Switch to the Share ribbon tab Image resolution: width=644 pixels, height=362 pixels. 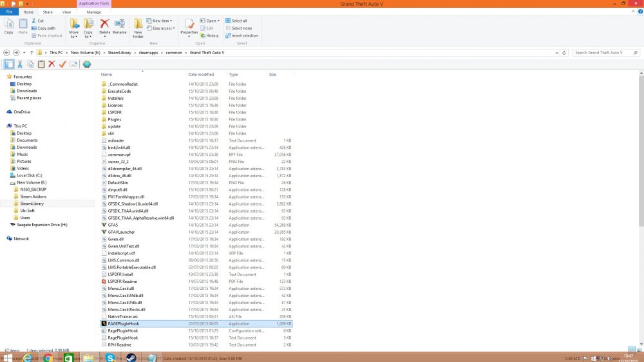click(48, 12)
